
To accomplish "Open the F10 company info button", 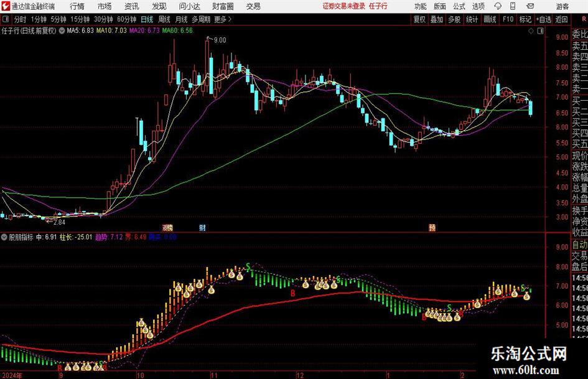I will click(x=508, y=19).
